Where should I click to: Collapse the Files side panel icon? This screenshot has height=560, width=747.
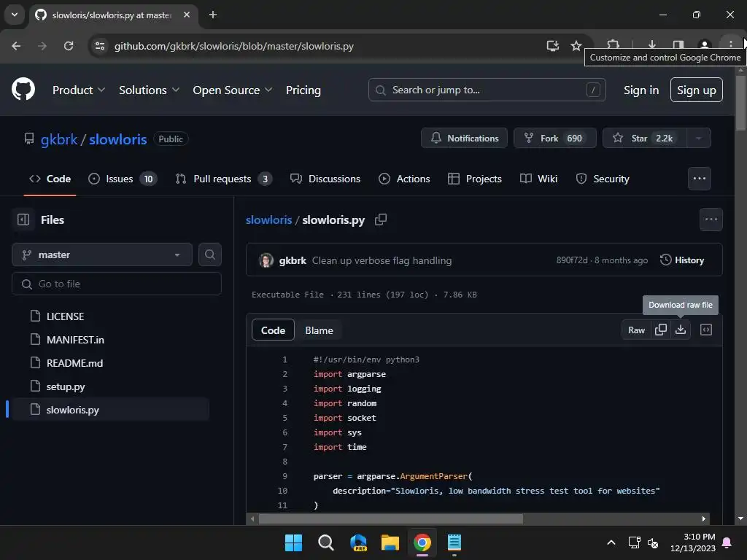pyautogui.click(x=23, y=219)
